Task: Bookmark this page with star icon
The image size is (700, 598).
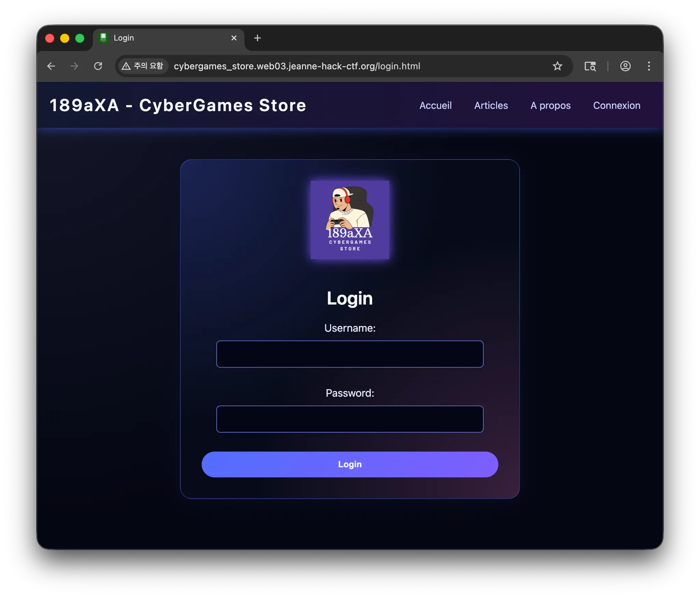Action: 557,66
